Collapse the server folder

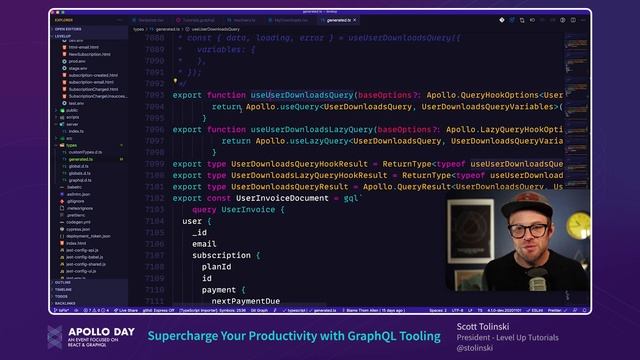pos(72,124)
